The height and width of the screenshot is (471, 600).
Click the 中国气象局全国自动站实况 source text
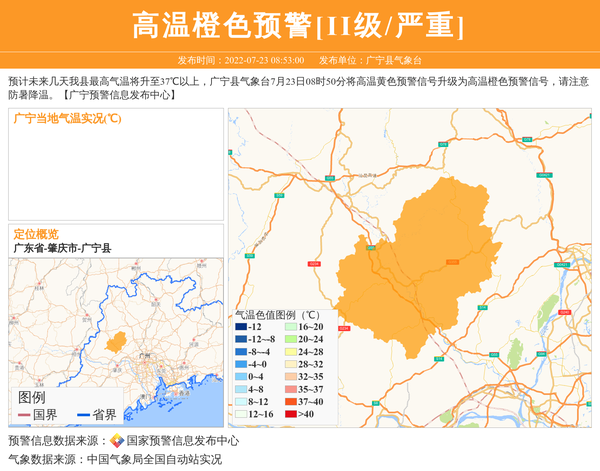(x=154, y=459)
